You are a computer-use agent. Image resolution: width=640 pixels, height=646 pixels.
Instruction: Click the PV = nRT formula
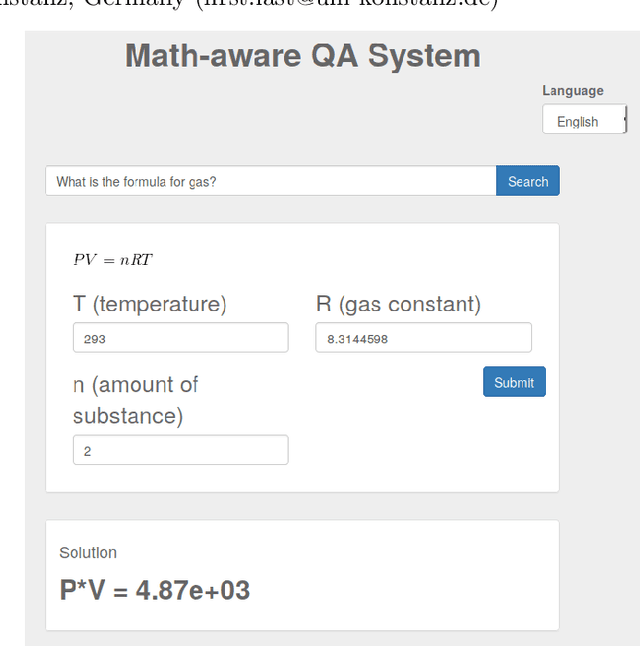pos(112,260)
